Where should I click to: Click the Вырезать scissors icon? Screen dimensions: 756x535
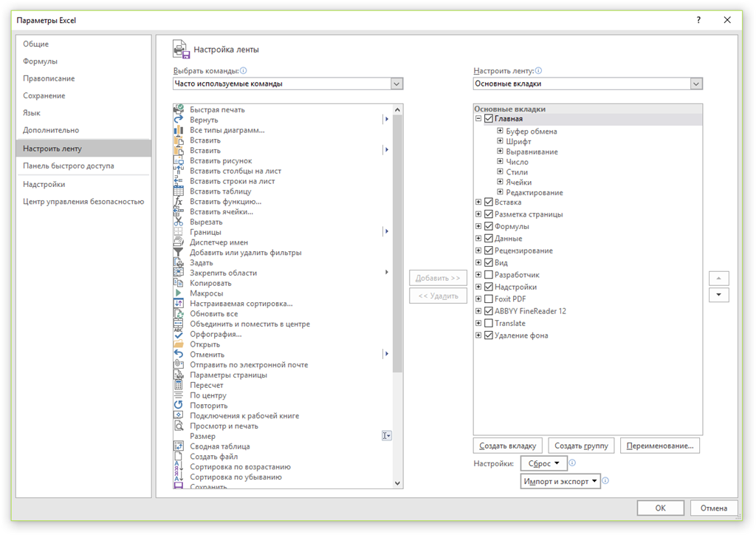click(x=179, y=222)
